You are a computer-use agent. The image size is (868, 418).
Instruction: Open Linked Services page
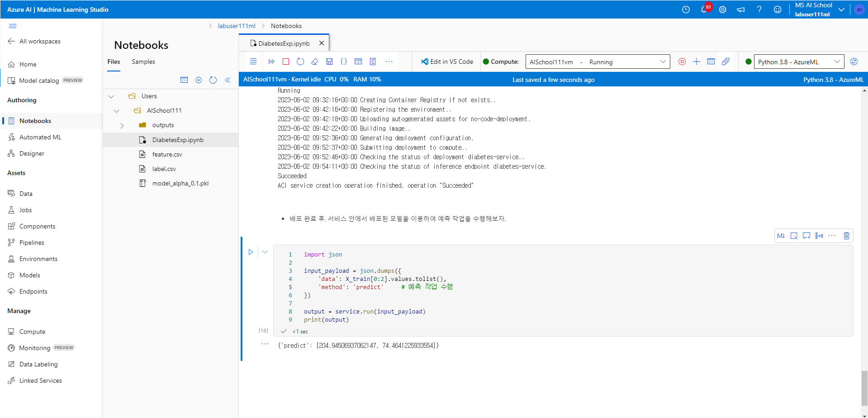click(x=40, y=380)
